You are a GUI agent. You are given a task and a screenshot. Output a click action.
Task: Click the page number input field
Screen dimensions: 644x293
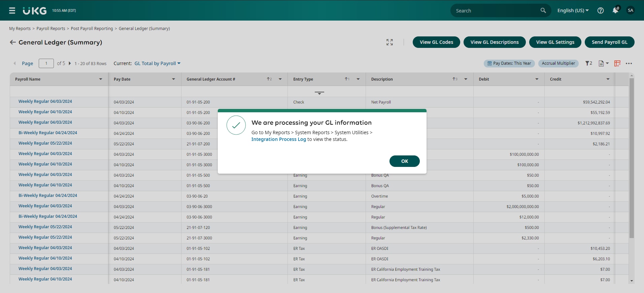tap(46, 63)
